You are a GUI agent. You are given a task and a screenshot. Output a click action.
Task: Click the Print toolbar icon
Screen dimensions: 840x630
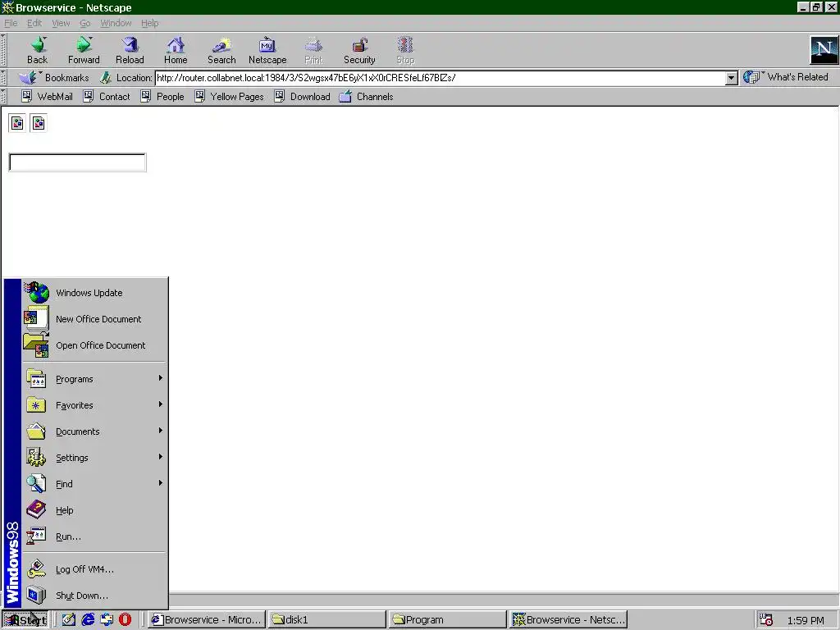[313, 50]
